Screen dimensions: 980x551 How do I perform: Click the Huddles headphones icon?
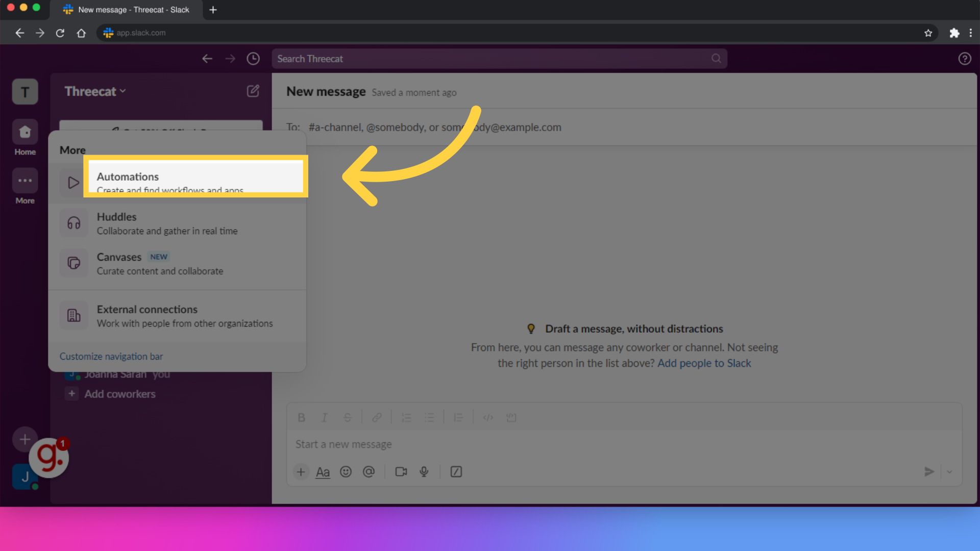pos(74,223)
